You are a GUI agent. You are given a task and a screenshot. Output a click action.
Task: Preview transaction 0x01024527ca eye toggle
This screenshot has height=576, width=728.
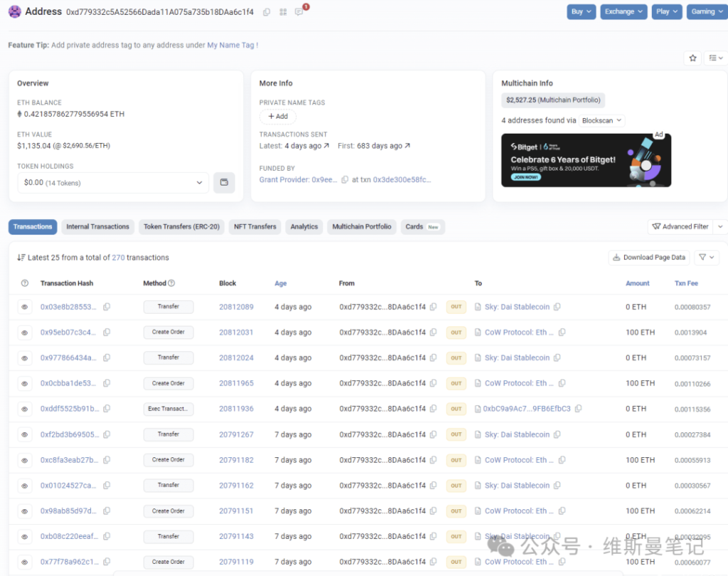click(x=25, y=486)
